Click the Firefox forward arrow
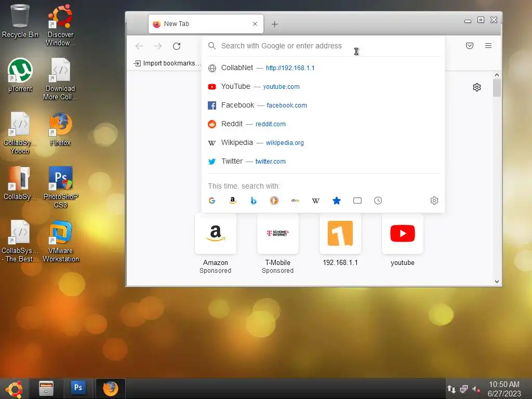The width and height of the screenshot is (532, 399). [158, 46]
